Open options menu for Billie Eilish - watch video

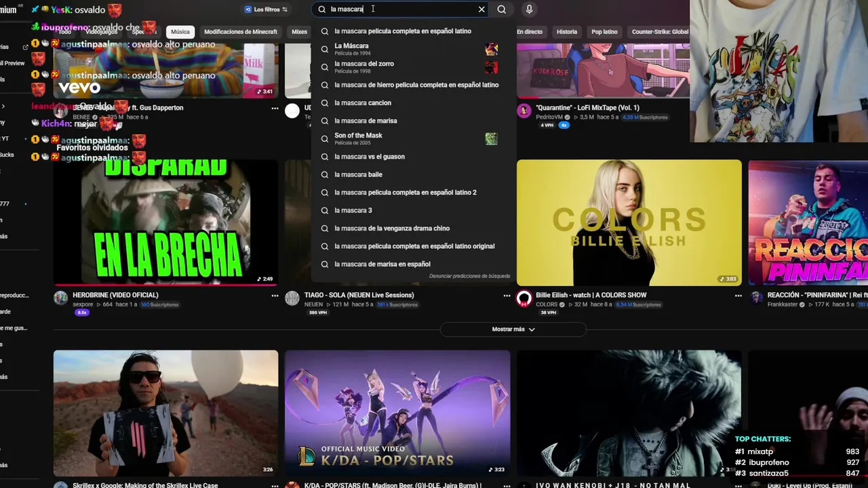[x=738, y=296]
